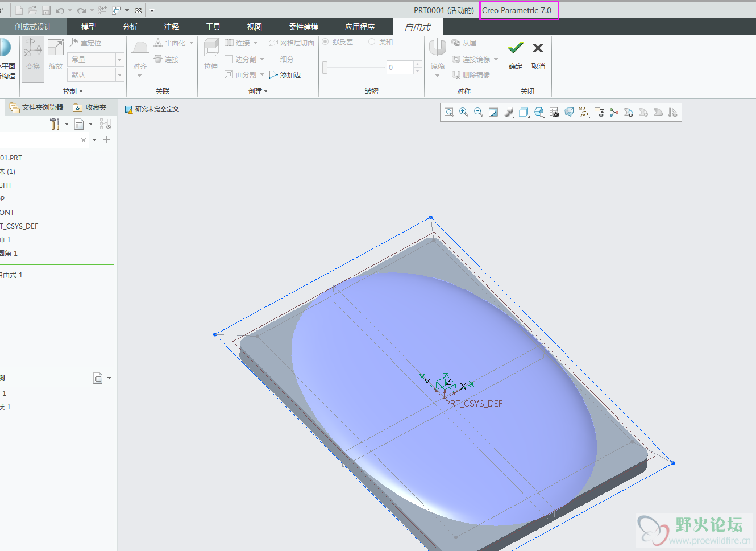
Task: Click the Save icon in quick access toolbar
Action: (x=46, y=10)
